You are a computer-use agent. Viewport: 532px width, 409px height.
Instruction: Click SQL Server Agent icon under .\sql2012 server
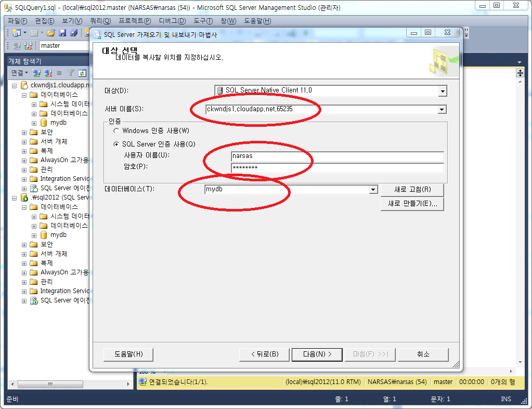pyautogui.click(x=34, y=300)
